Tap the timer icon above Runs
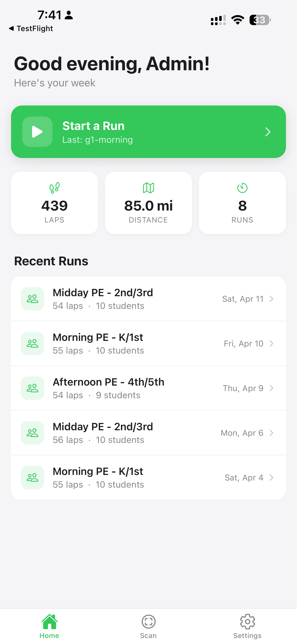Viewport: 297px width, 644px height. (242, 188)
